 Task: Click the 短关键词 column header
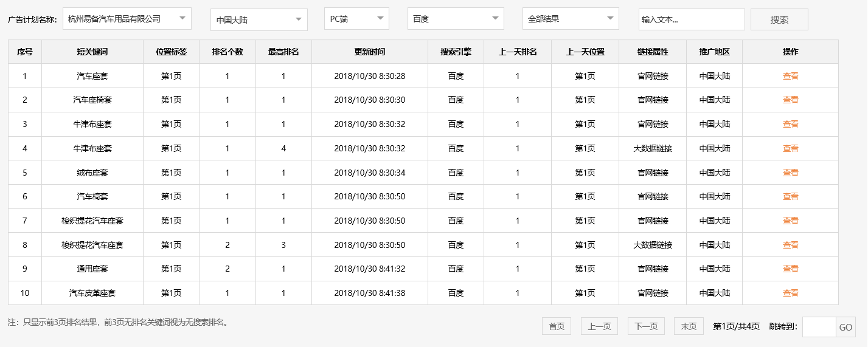92,52
